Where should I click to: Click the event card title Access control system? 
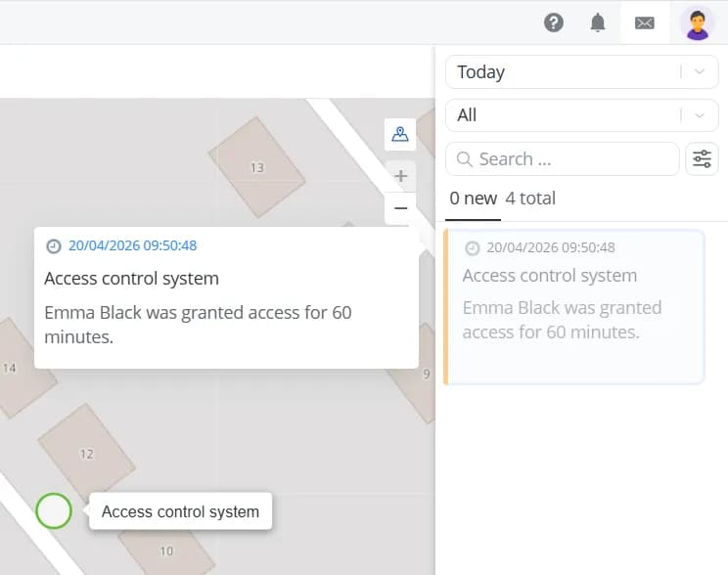[x=550, y=276]
